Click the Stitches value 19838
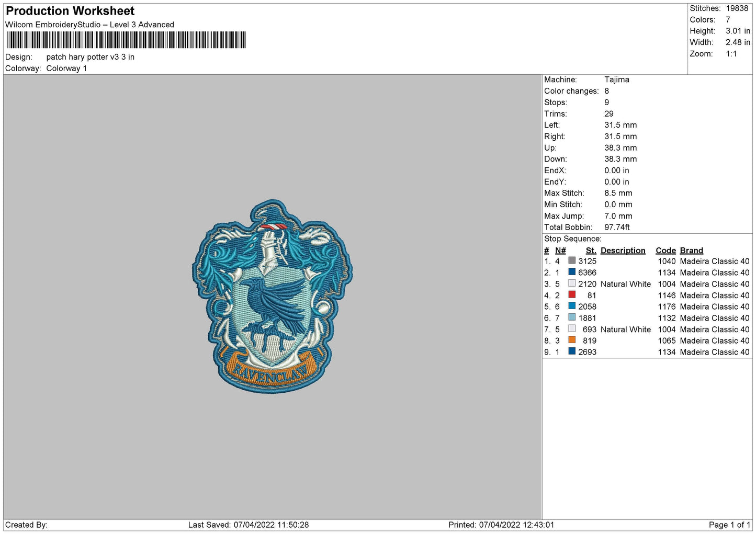 click(x=737, y=8)
